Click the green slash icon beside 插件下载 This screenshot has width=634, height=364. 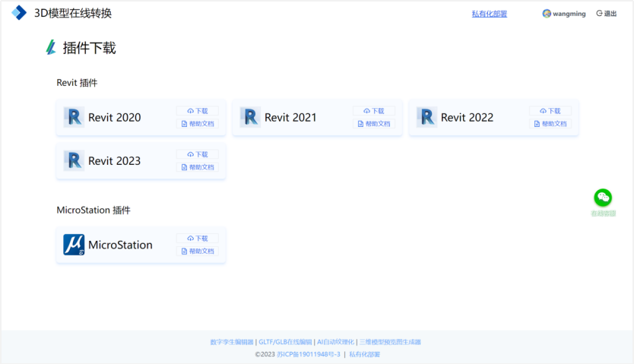point(51,47)
